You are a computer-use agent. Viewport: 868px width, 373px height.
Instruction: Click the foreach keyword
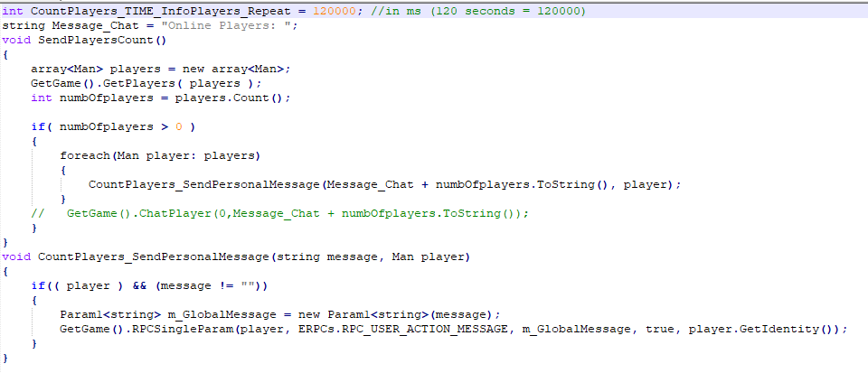(x=85, y=155)
